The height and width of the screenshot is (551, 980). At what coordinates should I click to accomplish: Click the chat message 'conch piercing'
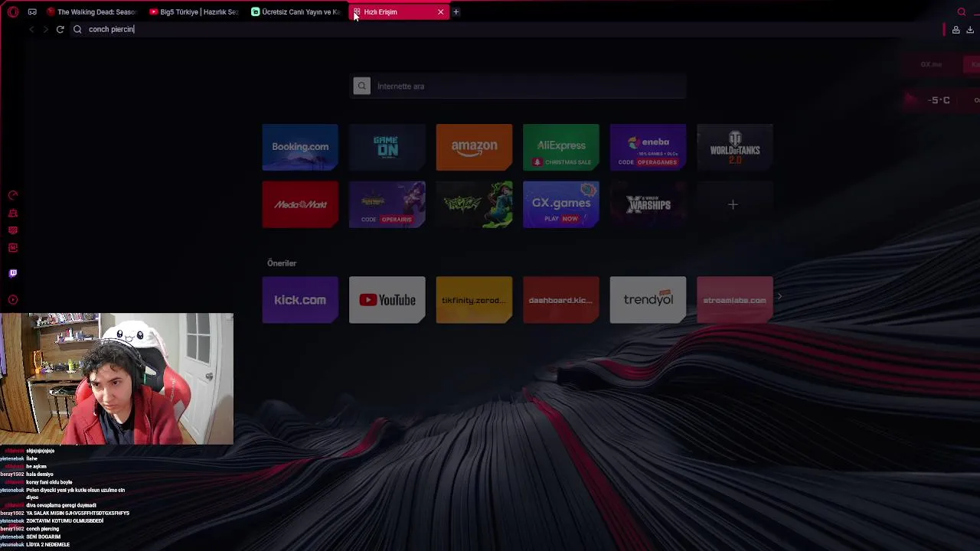point(43,529)
